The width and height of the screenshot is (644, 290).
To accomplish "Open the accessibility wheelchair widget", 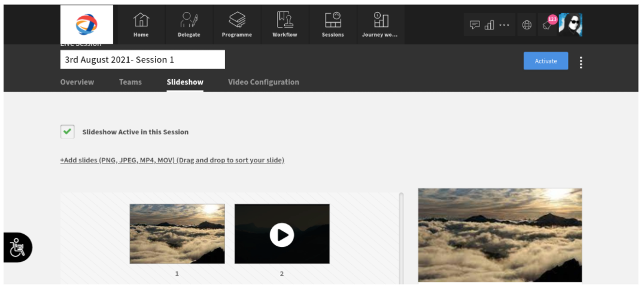I will click(17, 247).
